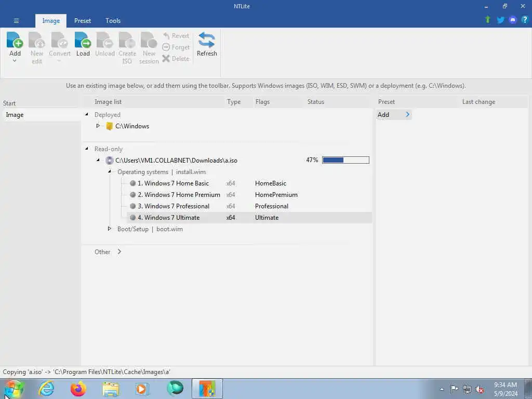The height and width of the screenshot is (399, 532).
Task: Click status dot of Windows 7 Home Premium
Action: point(132,195)
